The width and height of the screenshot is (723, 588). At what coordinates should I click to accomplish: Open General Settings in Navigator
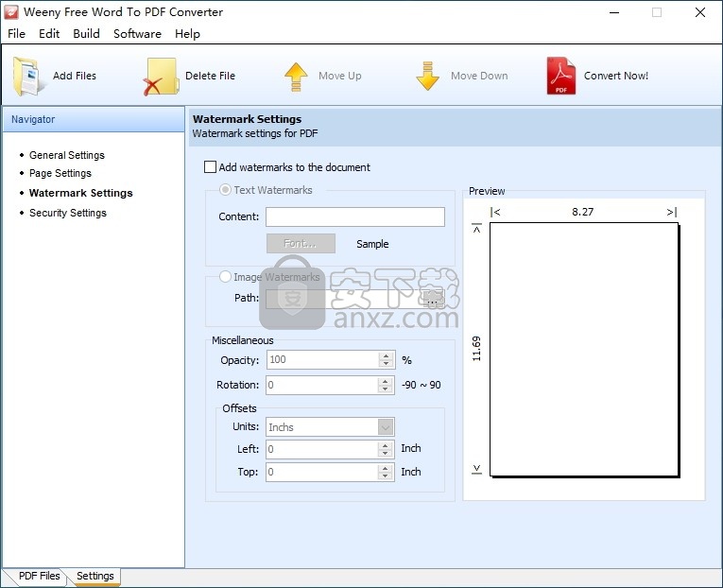point(67,155)
